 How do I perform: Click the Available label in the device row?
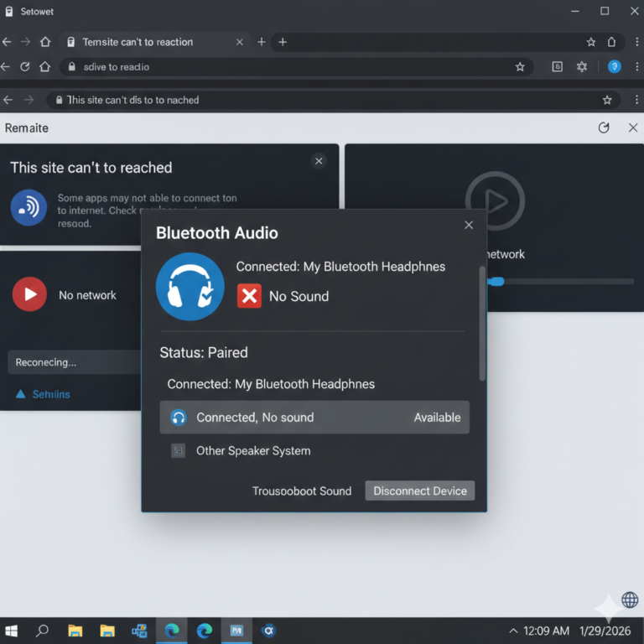coord(437,418)
